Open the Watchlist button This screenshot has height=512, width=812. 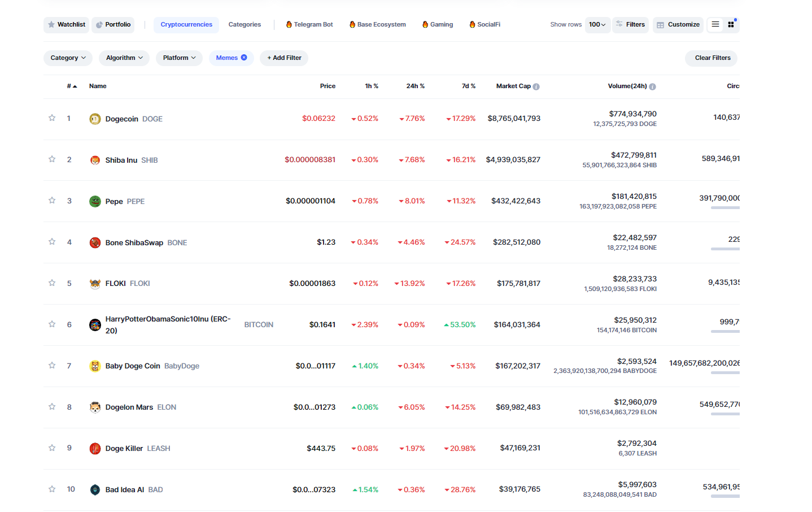pos(67,25)
